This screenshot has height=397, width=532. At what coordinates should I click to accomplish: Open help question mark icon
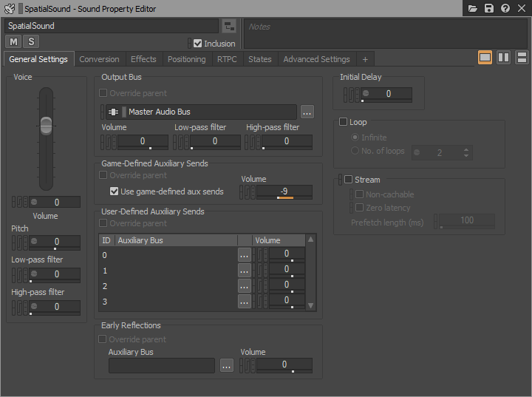(505, 8)
